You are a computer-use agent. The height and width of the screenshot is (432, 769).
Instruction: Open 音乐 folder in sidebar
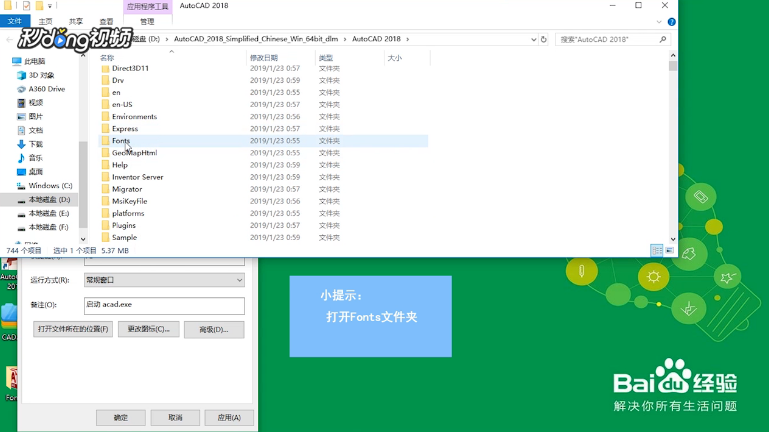pos(35,158)
